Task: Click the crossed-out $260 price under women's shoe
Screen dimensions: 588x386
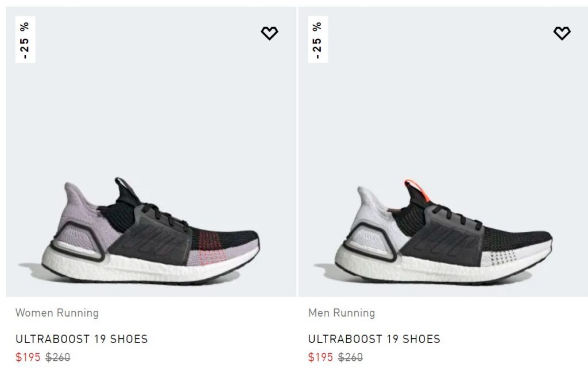Action: coord(58,357)
